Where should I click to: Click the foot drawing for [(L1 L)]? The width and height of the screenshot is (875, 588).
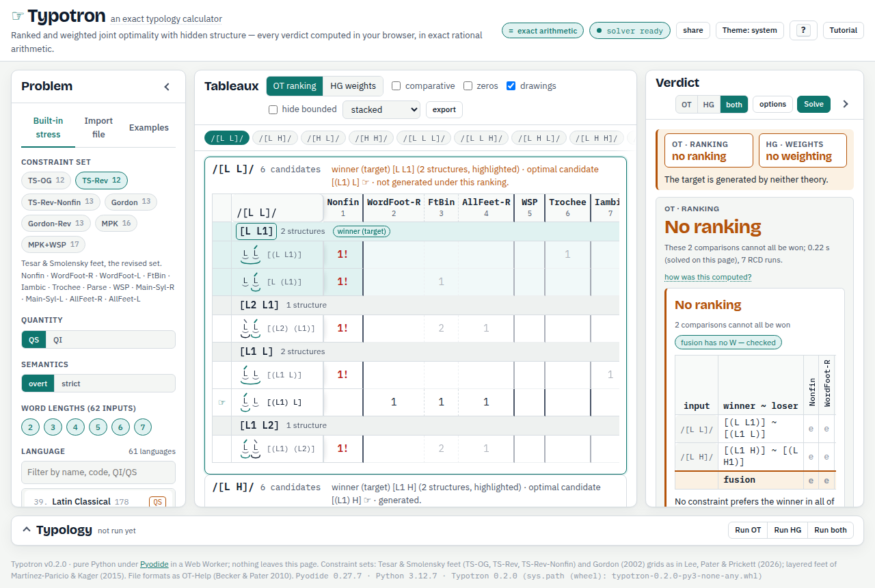(251, 375)
